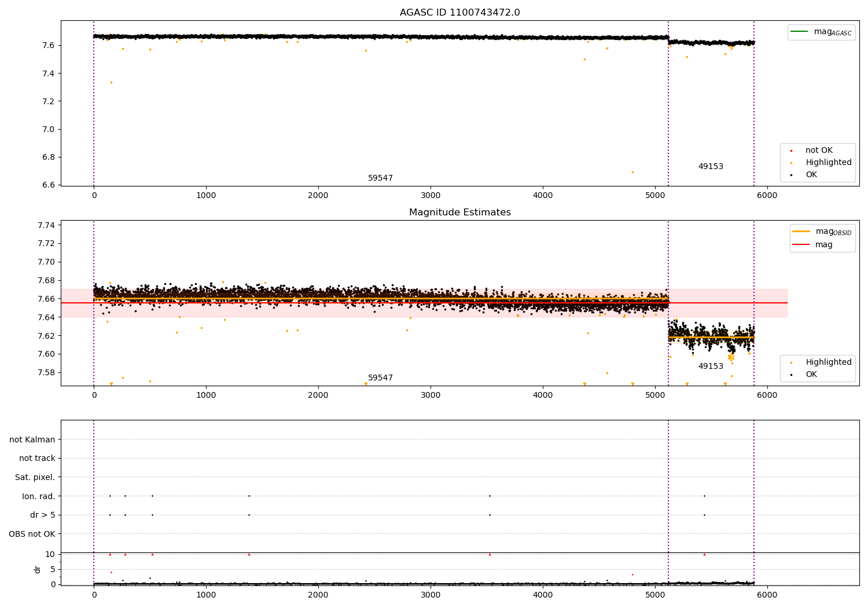
Task: Click the '7.66' y-tick in Magnitude Estimates plot
Action: [46, 299]
